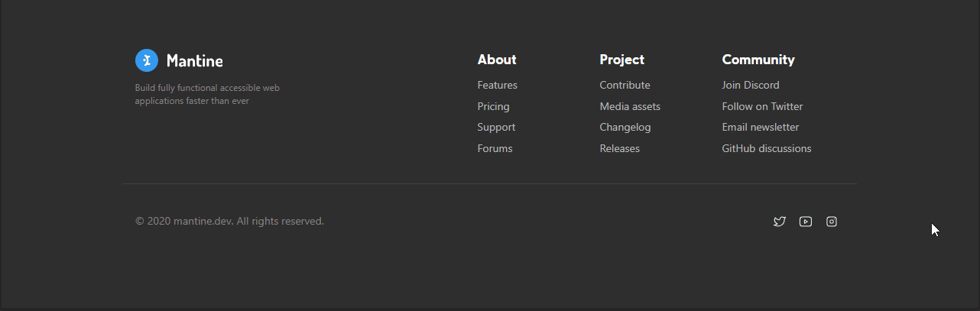View the Changelog link
Image resolution: width=980 pixels, height=311 pixels.
pyautogui.click(x=625, y=127)
